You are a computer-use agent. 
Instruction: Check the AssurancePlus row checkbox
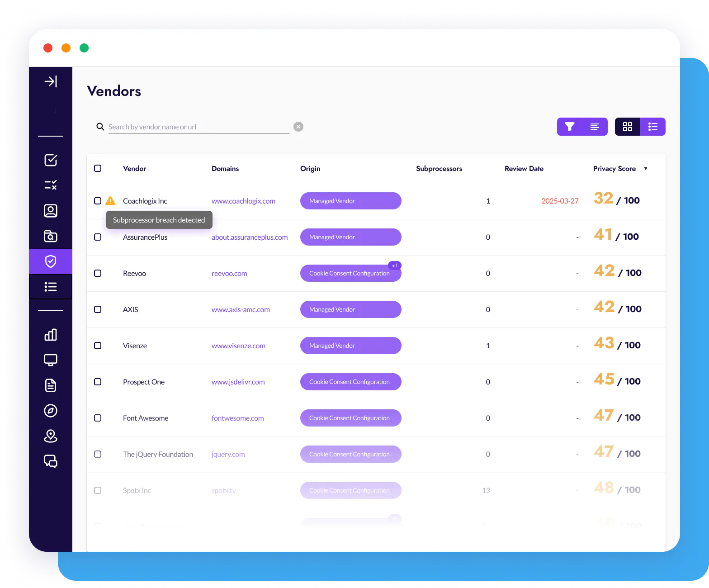click(x=98, y=237)
